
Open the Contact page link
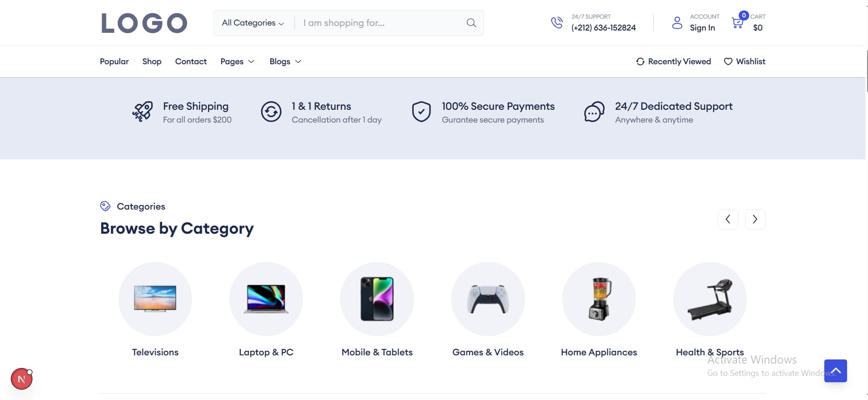coord(191,62)
